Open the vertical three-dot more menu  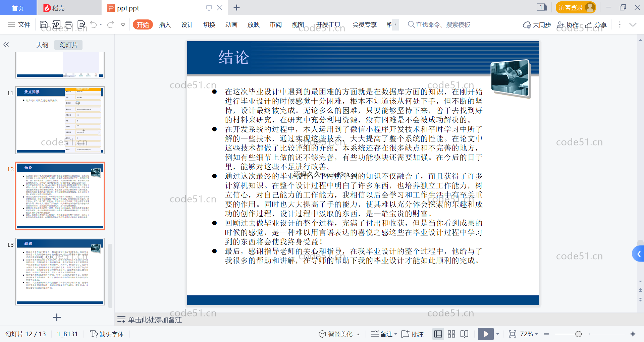point(620,25)
